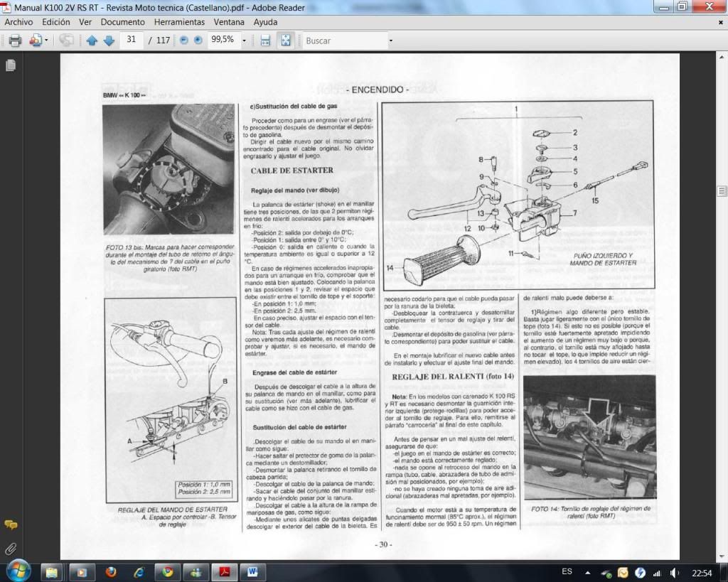Click the Windows Start orb
The height and width of the screenshot is (582, 728).
point(18,572)
